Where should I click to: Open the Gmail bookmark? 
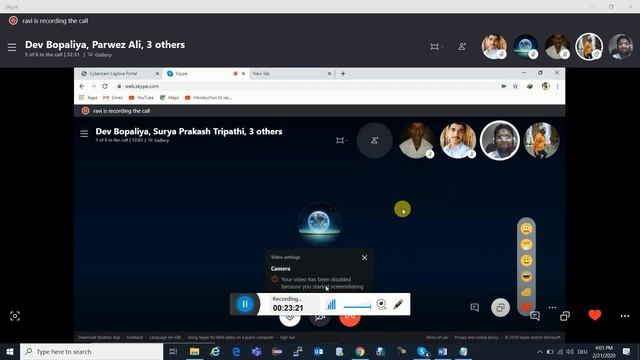(x=113, y=98)
